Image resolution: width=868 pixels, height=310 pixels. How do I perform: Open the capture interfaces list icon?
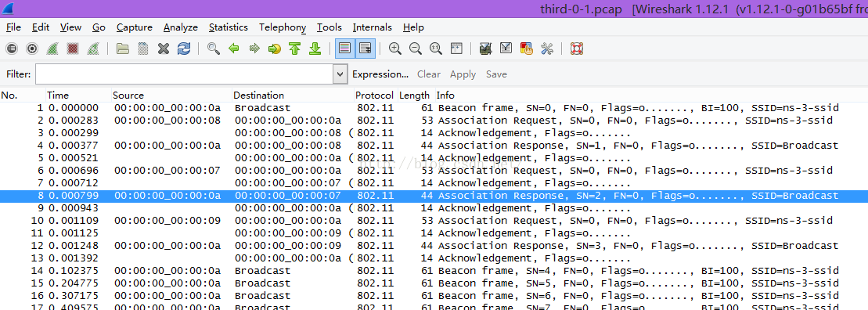[12, 49]
